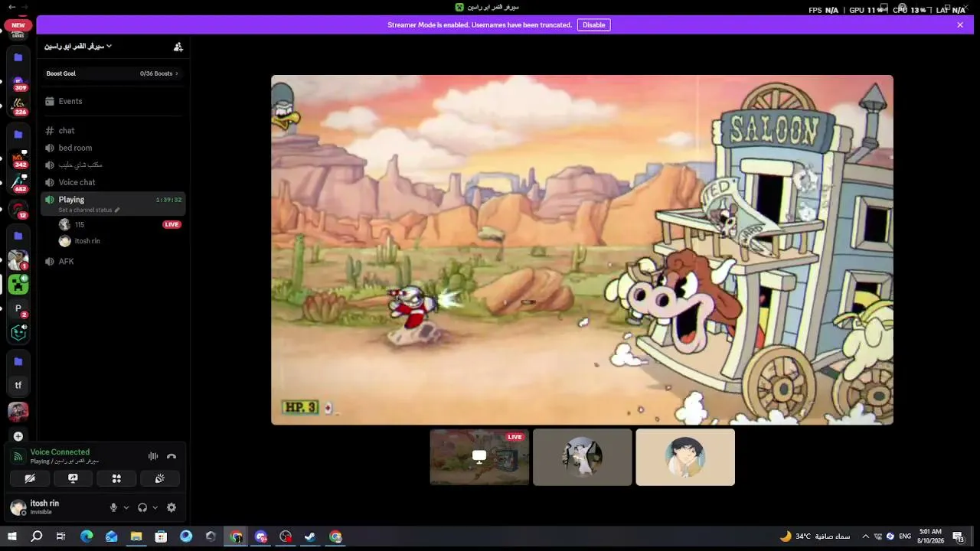Switch the ENG input language indicator

coord(905,536)
